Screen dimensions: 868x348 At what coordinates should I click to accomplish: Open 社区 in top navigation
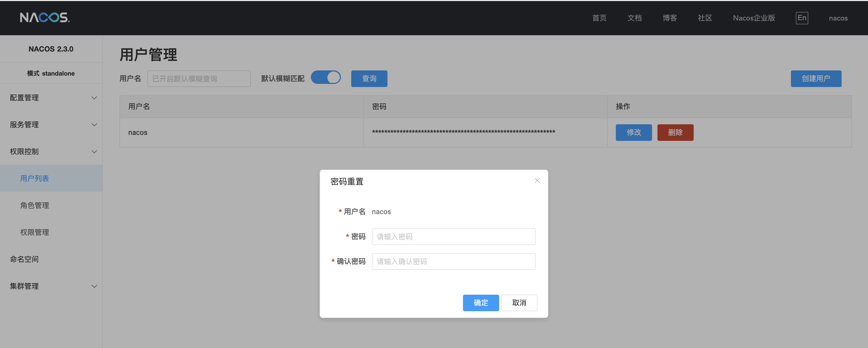705,18
